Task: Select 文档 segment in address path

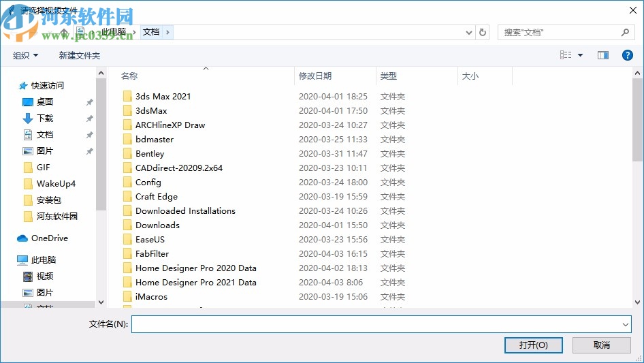Action: tap(151, 32)
